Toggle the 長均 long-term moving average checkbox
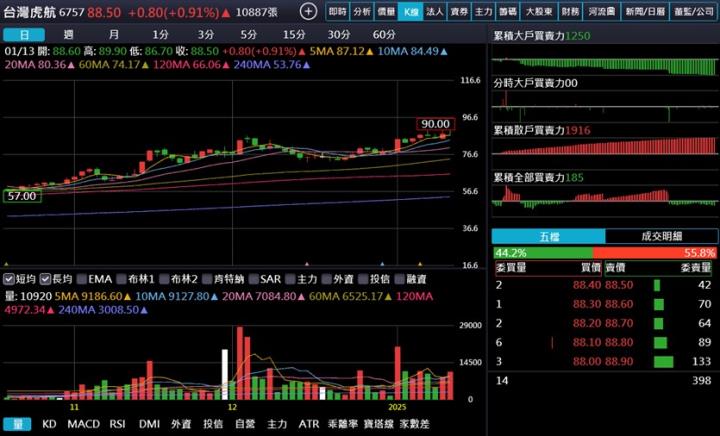The height and width of the screenshot is (436, 720). click(45, 279)
